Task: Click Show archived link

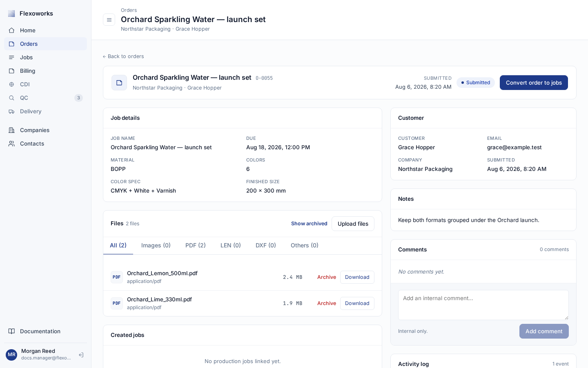Action: 309,224
